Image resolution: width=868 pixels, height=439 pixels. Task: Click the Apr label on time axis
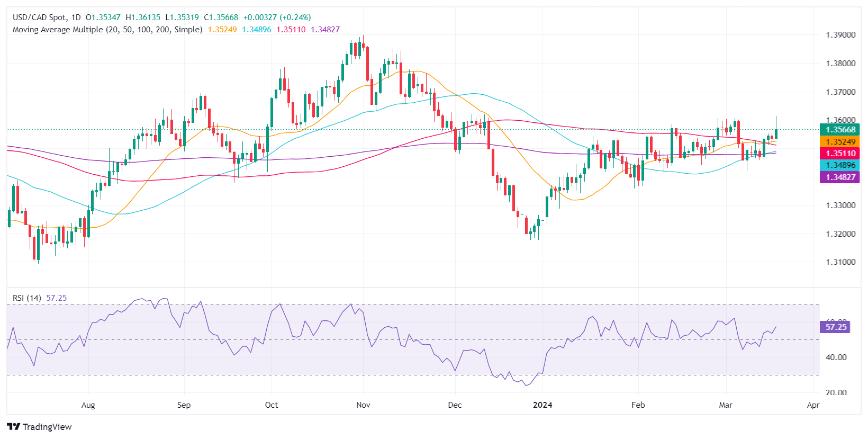coord(813,405)
